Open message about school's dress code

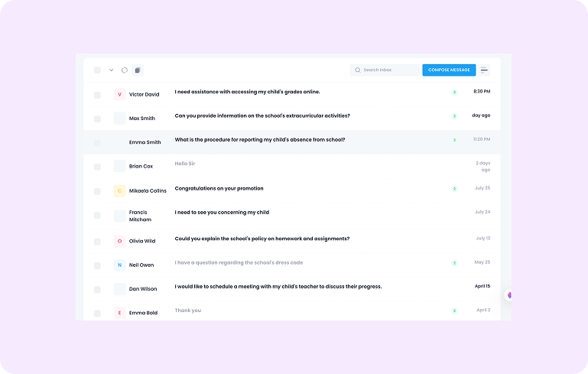(x=239, y=262)
